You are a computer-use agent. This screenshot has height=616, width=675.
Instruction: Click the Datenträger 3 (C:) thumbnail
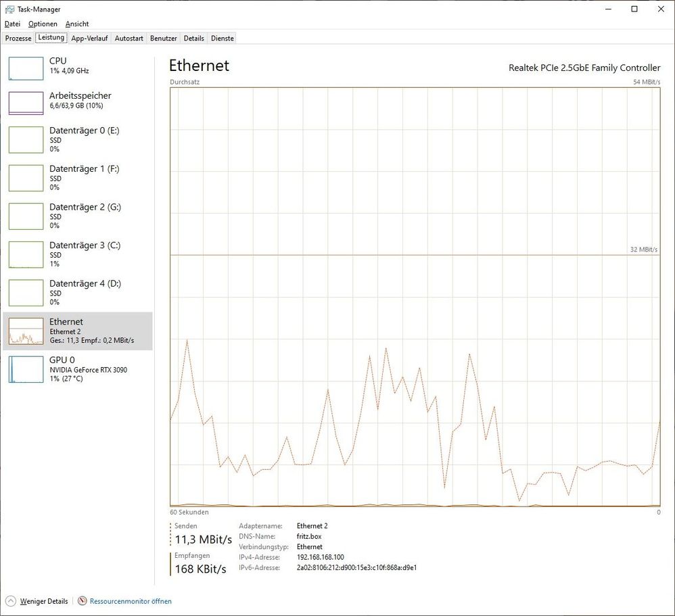tap(26, 254)
